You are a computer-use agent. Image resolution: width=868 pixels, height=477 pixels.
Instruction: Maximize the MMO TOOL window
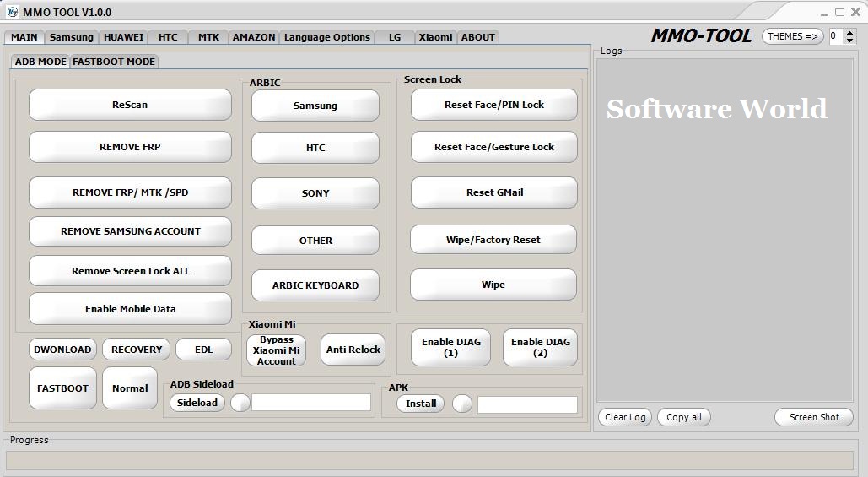coord(840,12)
